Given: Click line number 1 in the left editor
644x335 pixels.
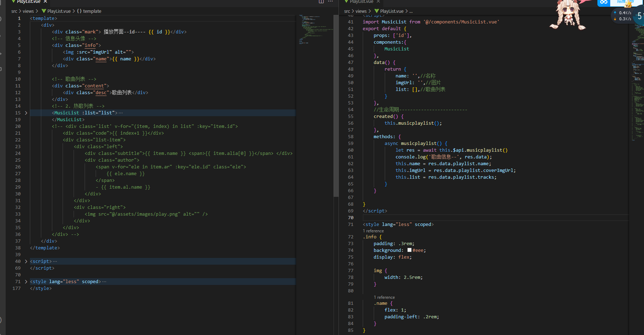Looking at the screenshot, I should coord(19,18).
